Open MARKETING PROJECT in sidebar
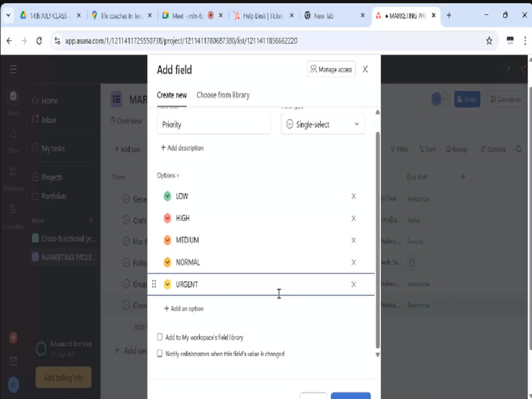This screenshot has height=399, width=532. tap(64, 257)
